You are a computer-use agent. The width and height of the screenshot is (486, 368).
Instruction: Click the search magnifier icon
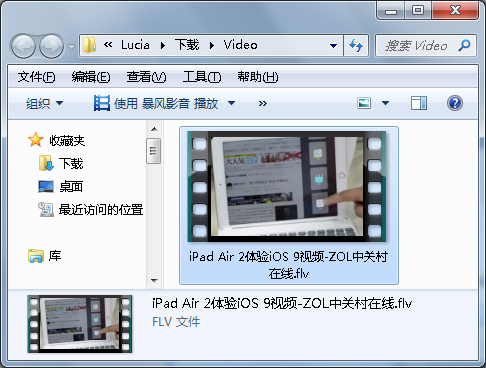(464, 45)
